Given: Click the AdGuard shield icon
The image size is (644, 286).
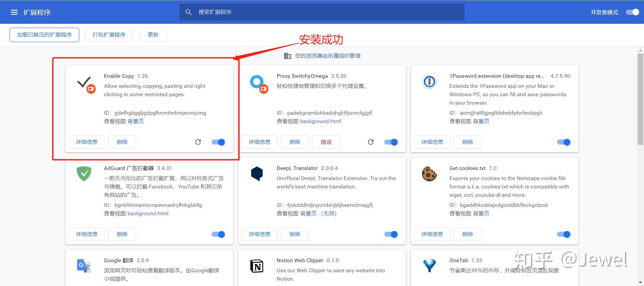Looking at the screenshot, I should coord(84,174).
